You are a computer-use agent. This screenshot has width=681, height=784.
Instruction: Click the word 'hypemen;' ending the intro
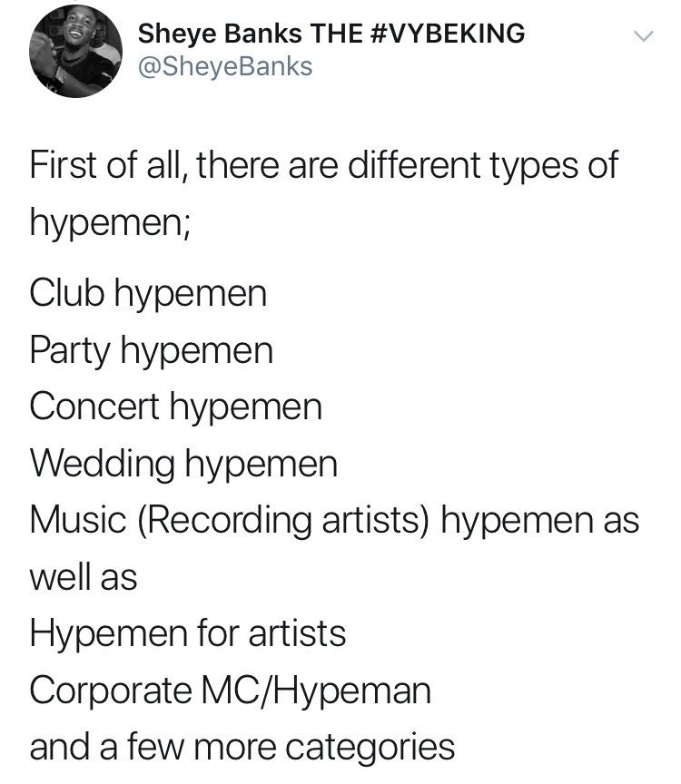click(110, 222)
